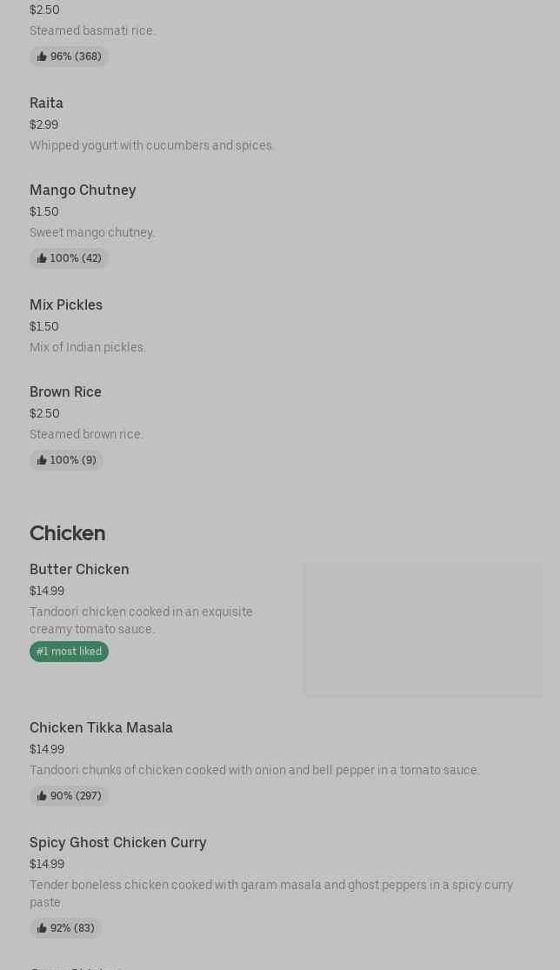This screenshot has width=560, height=970.
Task: Click the Butter Chicken image thumbnail
Action: click(422, 629)
